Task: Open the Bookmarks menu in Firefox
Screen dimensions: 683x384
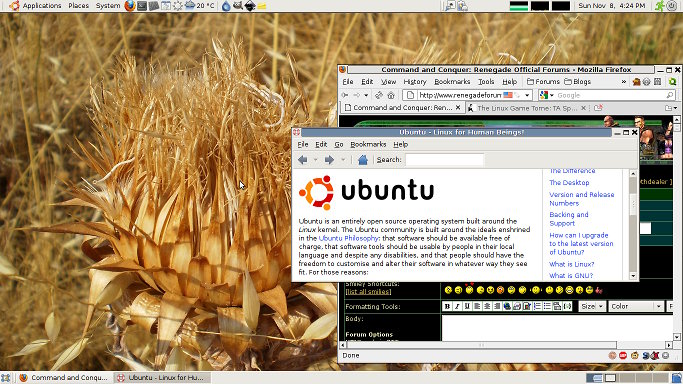Action: point(452,82)
